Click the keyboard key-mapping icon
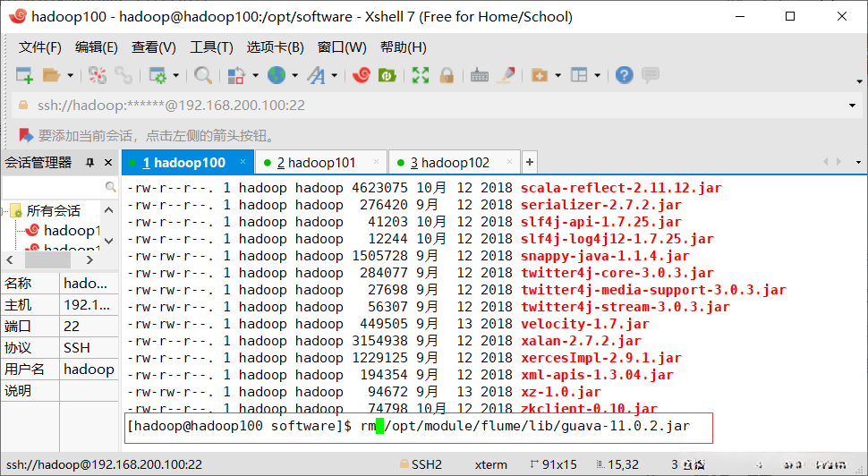The width and height of the screenshot is (868, 476). point(480,75)
